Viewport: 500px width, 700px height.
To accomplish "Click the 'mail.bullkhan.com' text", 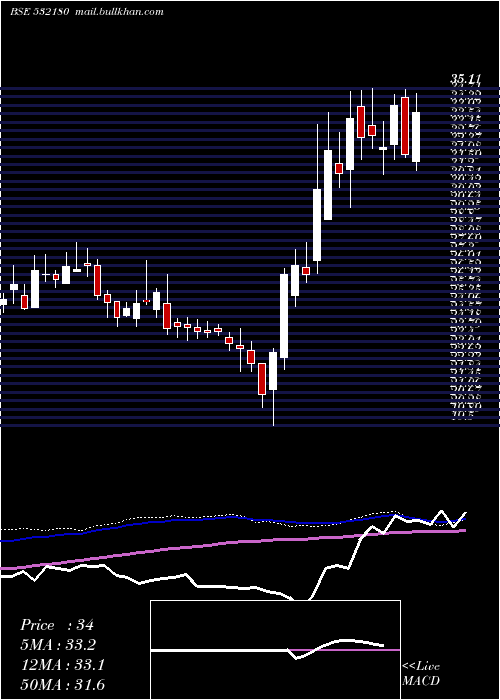I will pos(121,12).
